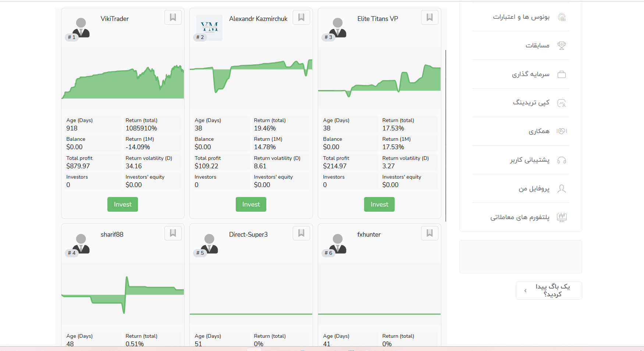The height and width of the screenshot is (351, 644).
Task: Open copy trading via its sidebar icon
Action: (561, 103)
